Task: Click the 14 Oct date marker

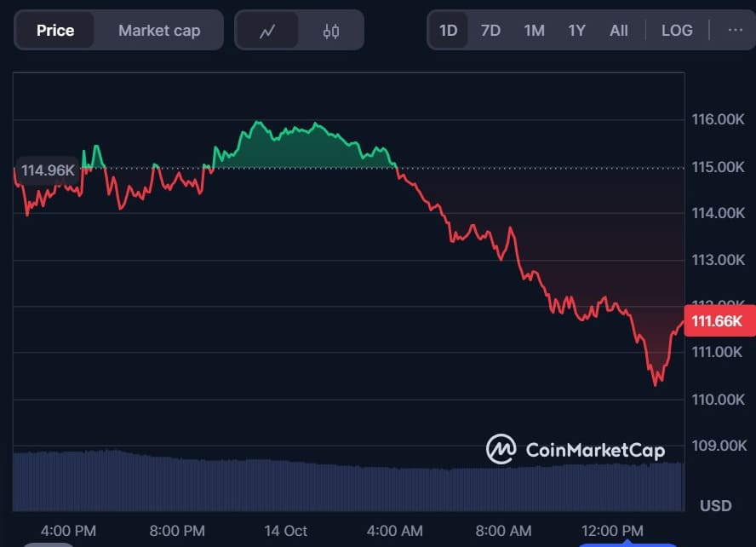Action: pyautogui.click(x=285, y=531)
